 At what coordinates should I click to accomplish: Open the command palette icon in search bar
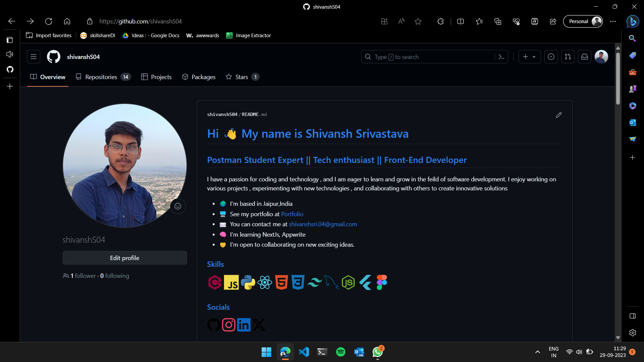tap(501, 57)
